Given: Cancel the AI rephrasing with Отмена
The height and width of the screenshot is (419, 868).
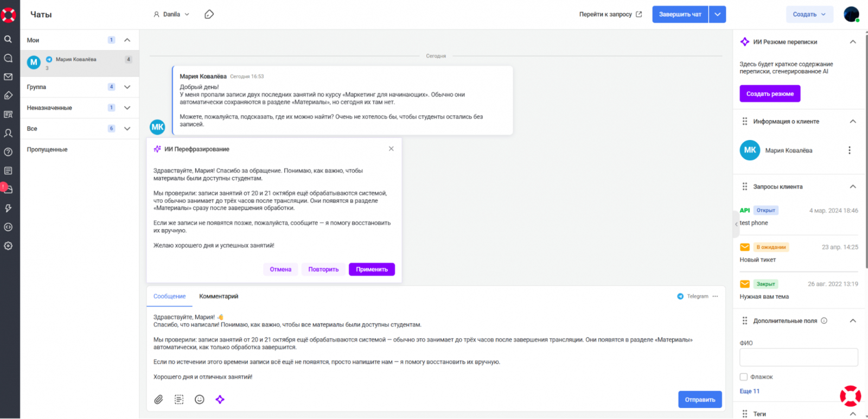Looking at the screenshot, I should [x=280, y=269].
